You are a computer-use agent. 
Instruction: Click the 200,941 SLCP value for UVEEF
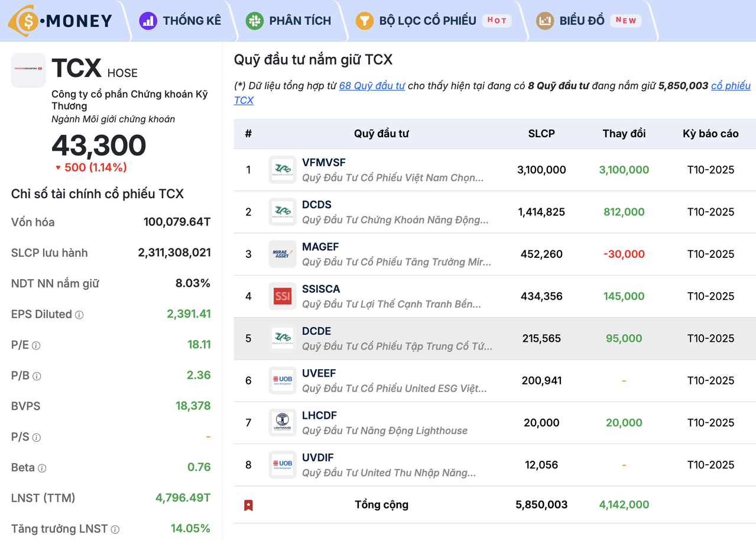click(541, 380)
